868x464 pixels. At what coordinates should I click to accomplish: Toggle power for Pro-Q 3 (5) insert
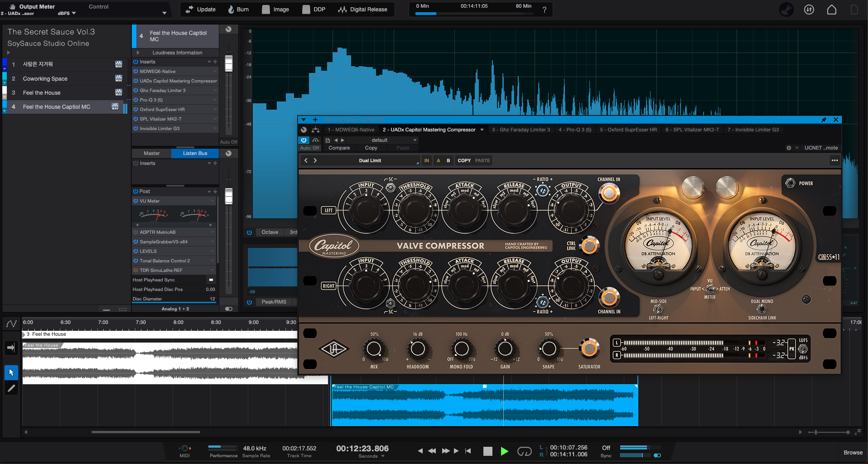click(135, 100)
